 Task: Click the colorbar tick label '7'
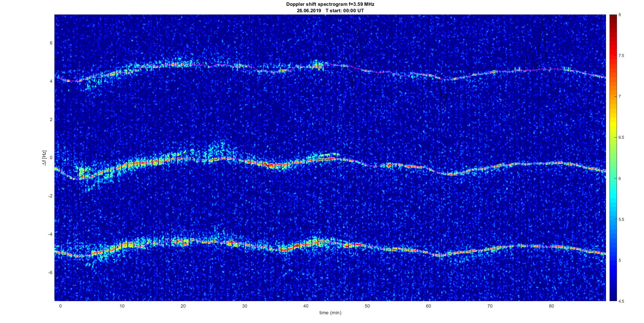point(620,97)
